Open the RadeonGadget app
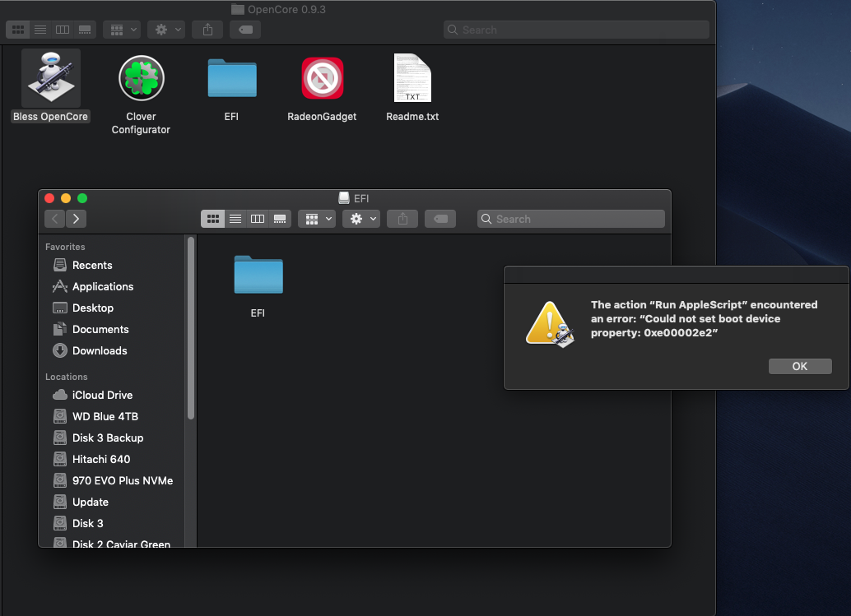The height and width of the screenshot is (616, 851). click(323, 78)
